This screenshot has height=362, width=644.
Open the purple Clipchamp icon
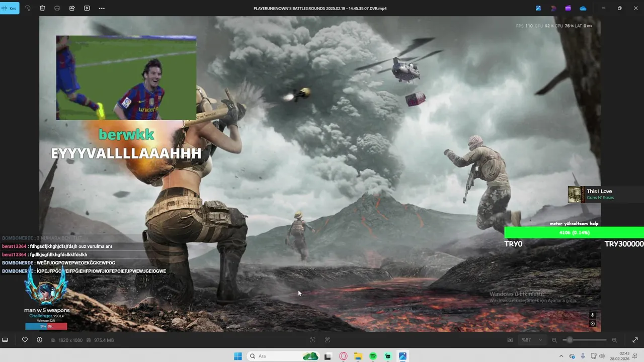tap(568, 8)
